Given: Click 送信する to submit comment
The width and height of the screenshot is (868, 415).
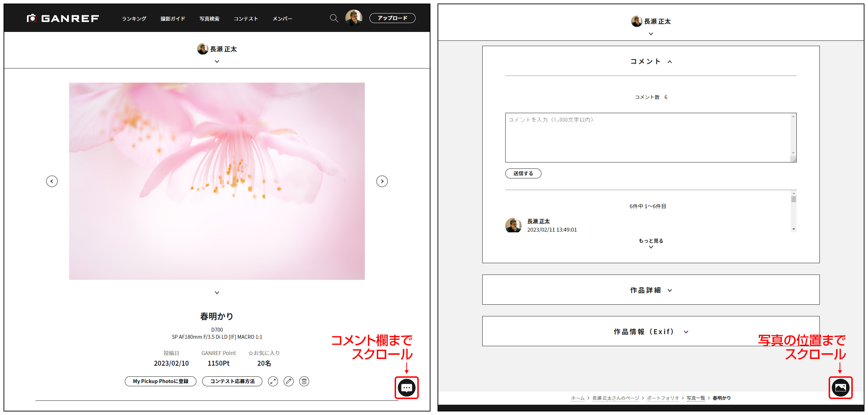Looking at the screenshot, I should coord(523,173).
